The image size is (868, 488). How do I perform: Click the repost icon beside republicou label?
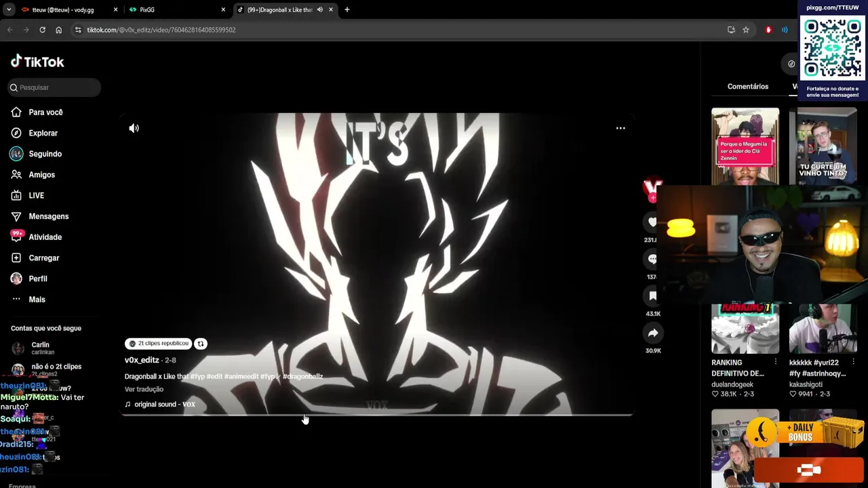[201, 344]
